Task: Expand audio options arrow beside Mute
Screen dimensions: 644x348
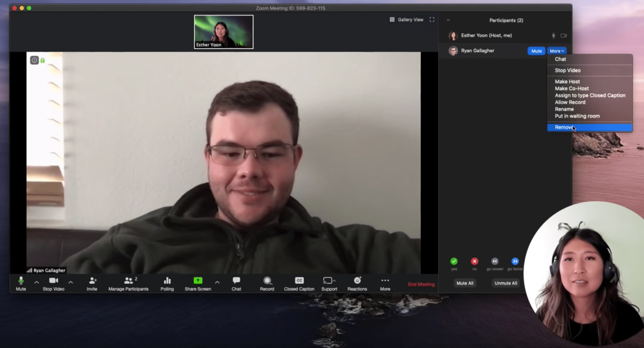Action: pyautogui.click(x=37, y=282)
